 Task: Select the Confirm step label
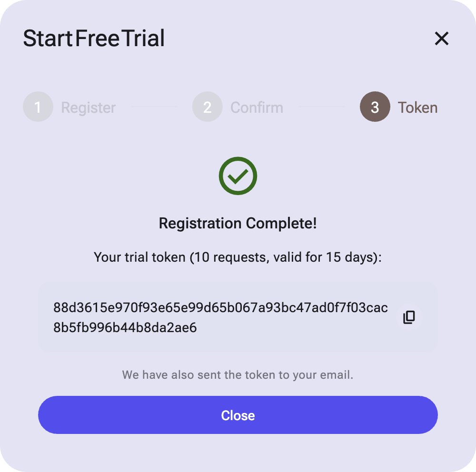tap(257, 108)
